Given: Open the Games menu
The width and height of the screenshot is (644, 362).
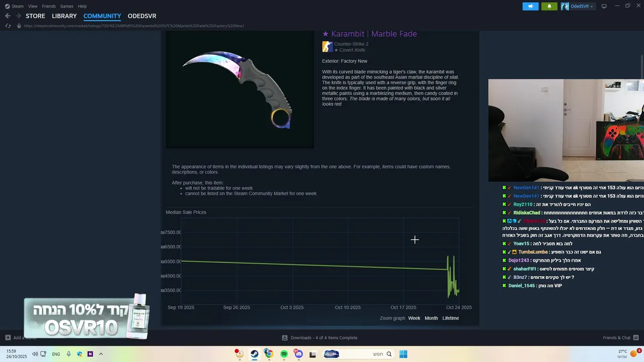Looking at the screenshot, I should tap(67, 6).
